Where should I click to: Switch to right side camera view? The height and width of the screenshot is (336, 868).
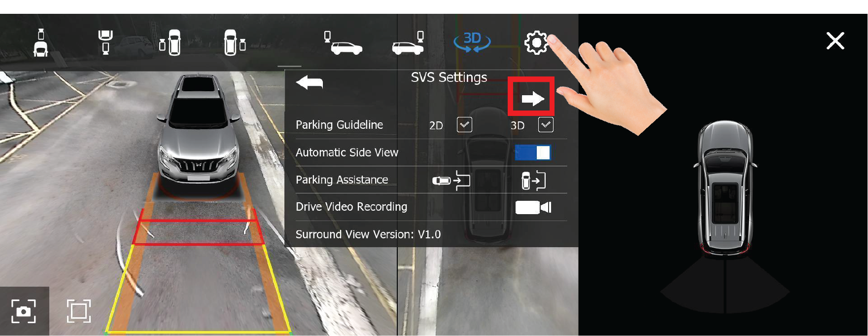coord(235,42)
